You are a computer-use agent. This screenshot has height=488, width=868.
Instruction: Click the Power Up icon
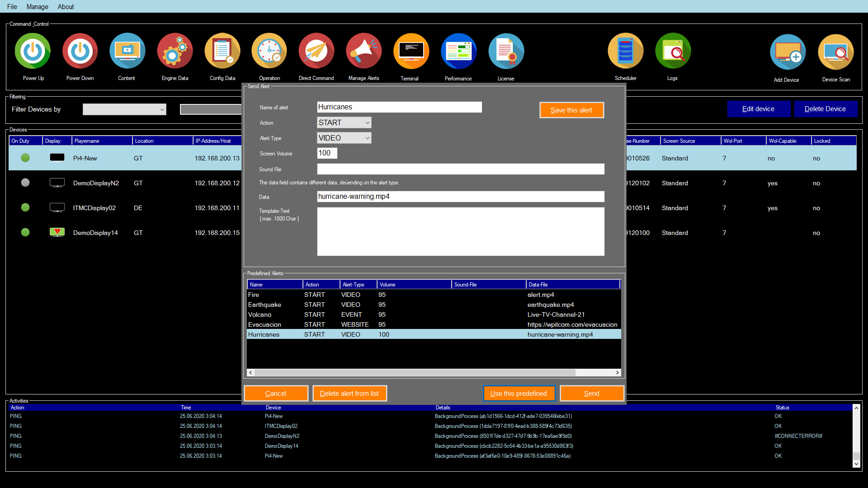click(33, 52)
